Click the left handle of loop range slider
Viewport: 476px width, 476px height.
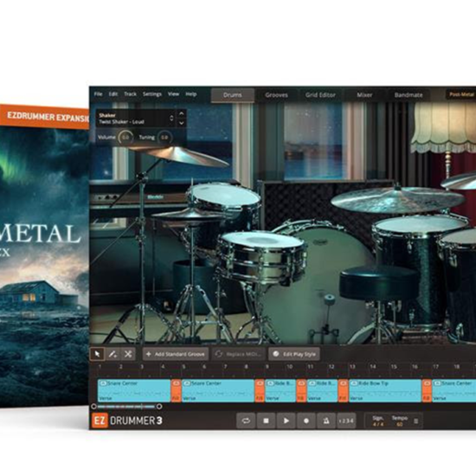pyautogui.click(x=93, y=407)
